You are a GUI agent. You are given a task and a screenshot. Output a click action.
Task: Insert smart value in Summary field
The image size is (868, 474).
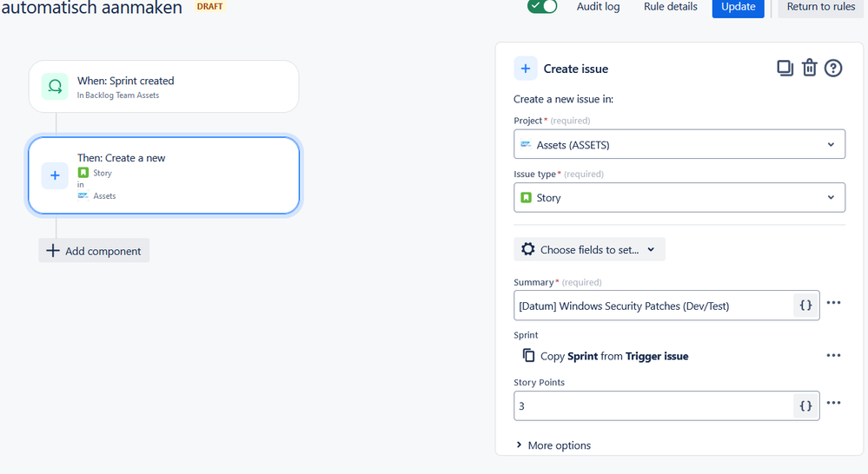point(806,306)
